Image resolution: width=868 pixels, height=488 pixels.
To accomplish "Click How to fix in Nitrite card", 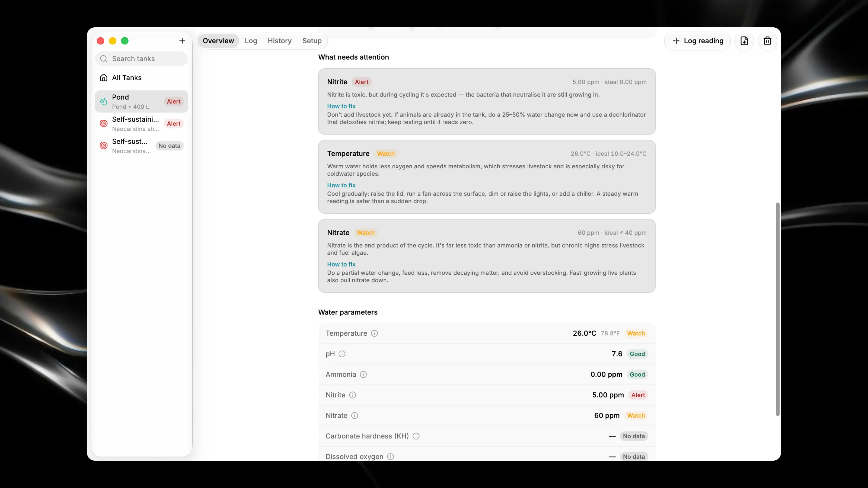I will pyautogui.click(x=341, y=106).
